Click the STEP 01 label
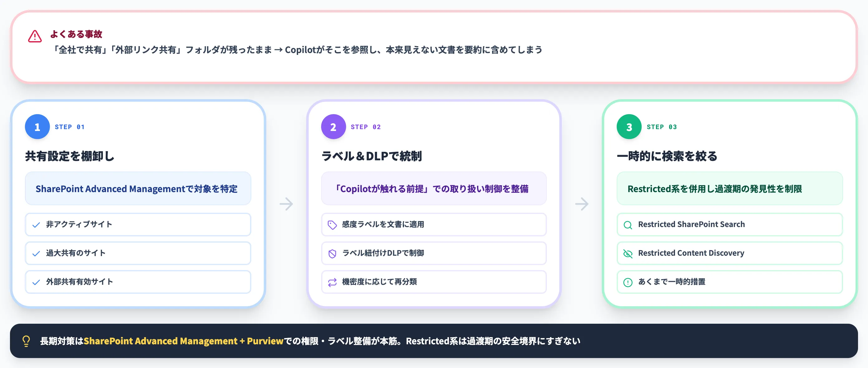The height and width of the screenshot is (368, 868). point(70,127)
